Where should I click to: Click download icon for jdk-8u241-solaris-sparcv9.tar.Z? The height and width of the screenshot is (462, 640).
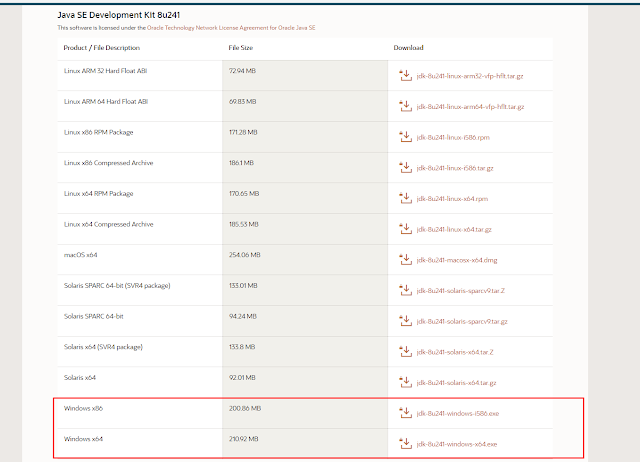pyautogui.click(x=405, y=290)
